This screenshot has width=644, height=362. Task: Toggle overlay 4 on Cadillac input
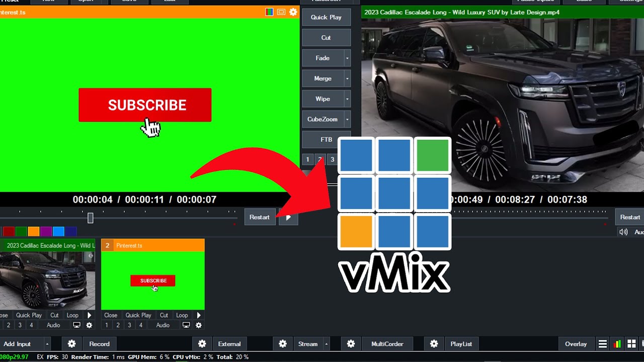tap(31, 325)
